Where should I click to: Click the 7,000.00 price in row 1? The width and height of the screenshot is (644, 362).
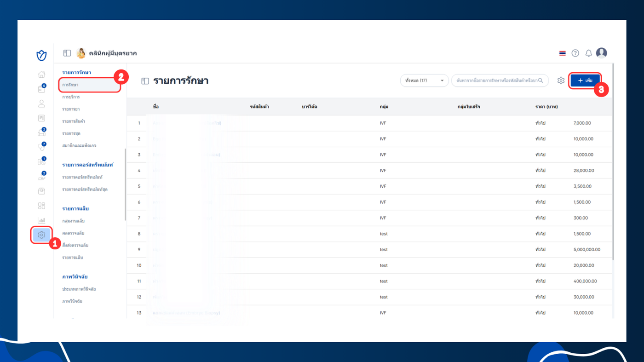pos(582,123)
